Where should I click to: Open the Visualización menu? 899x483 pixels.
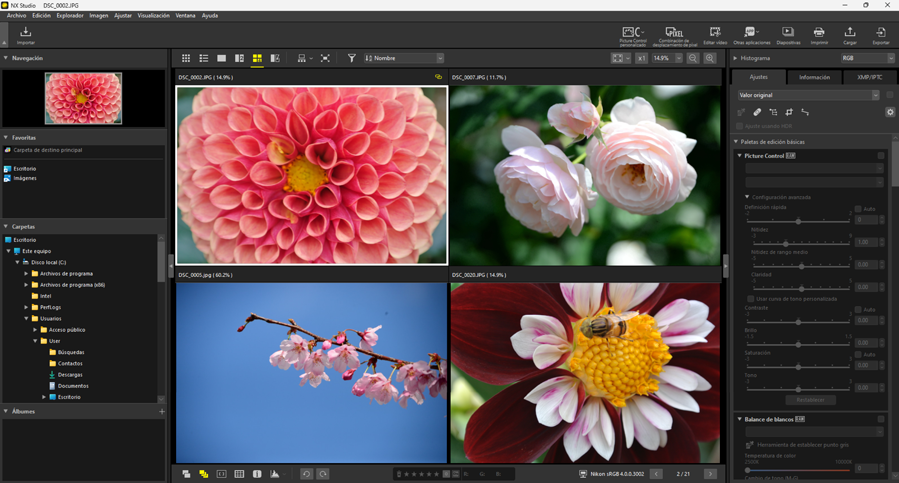[x=153, y=16]
